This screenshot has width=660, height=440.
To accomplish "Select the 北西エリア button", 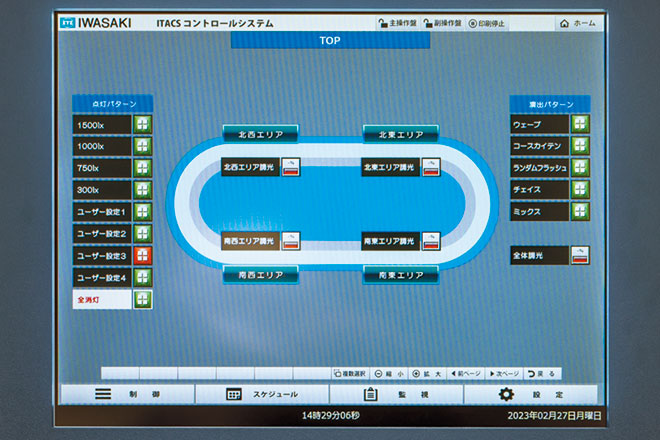I will (x=260, y=134).
